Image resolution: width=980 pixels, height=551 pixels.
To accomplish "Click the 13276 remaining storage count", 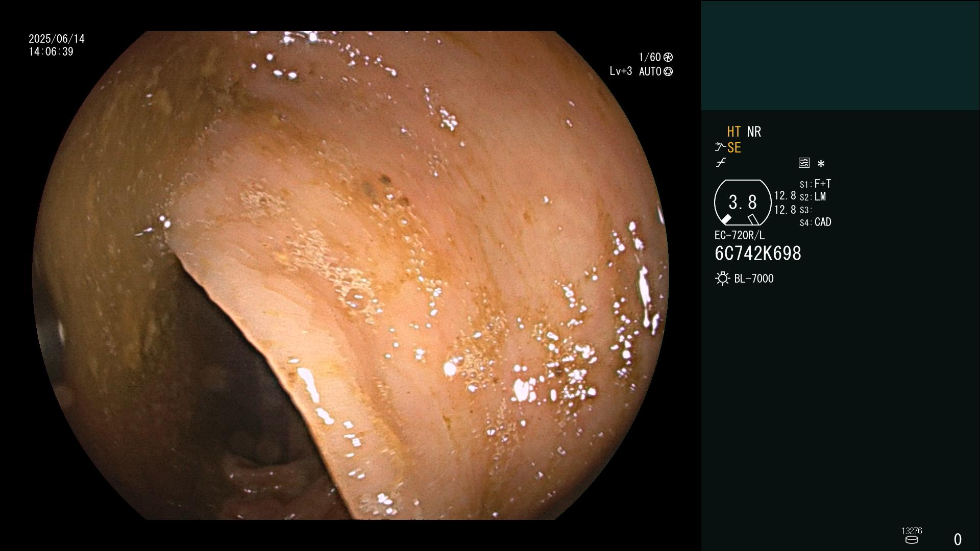I will [x=912, y=531].
